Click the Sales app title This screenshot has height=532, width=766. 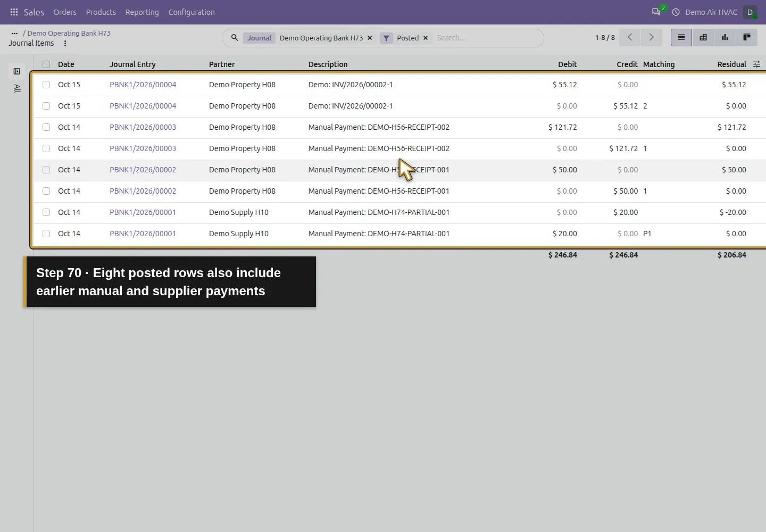(x=34, y=12)
